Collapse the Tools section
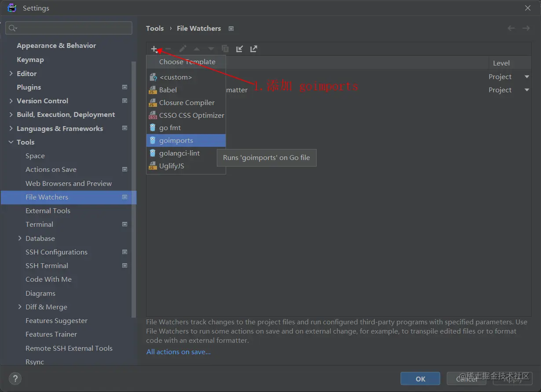Viewport: 541px width, 392px height. click(x=11, y=142)
